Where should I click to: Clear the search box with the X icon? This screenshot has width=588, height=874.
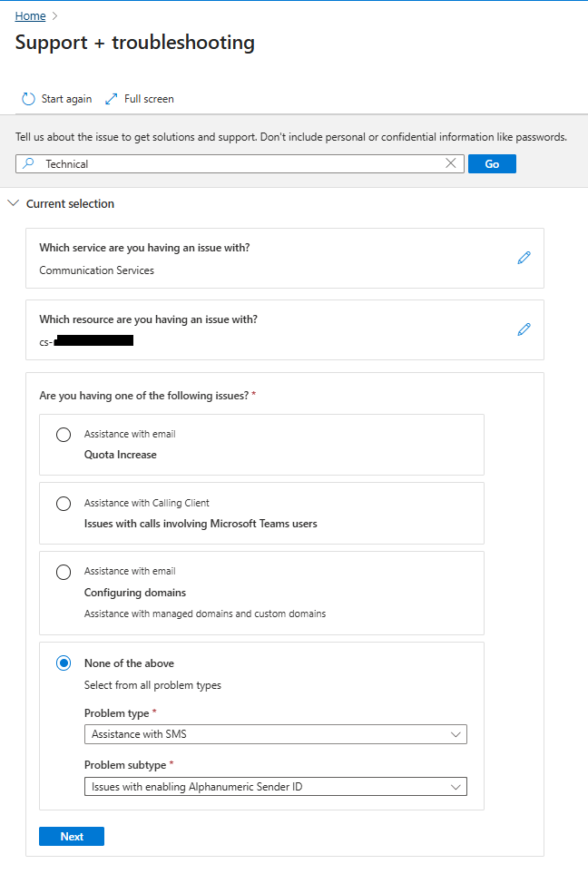click(451, 163)
